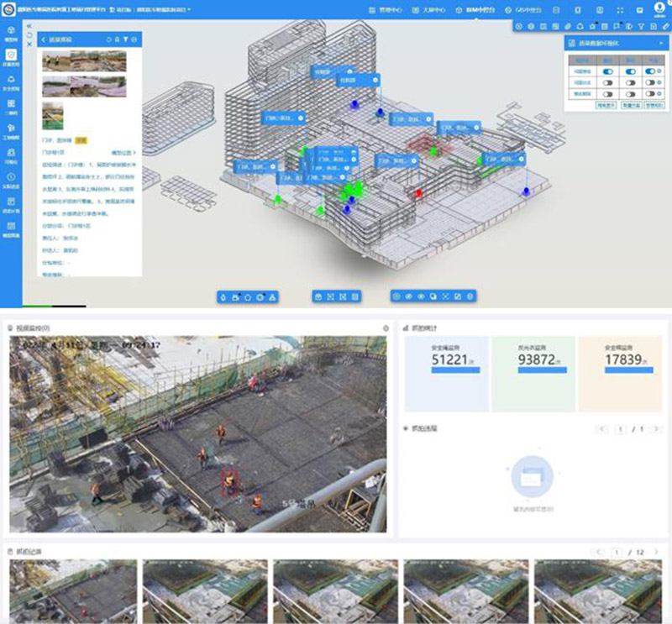Click the back arrow in inspection panel header

click(44, 39)
